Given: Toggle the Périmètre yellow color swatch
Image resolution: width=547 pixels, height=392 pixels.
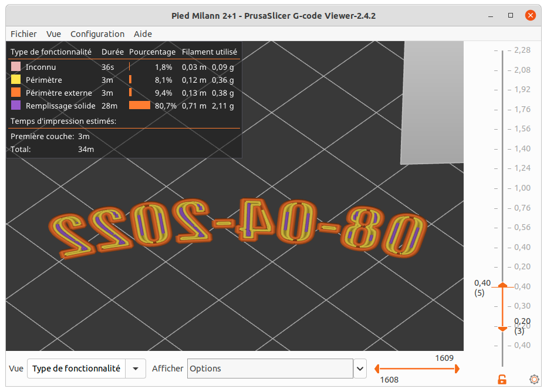Looking at the screenshot, I should pyautogui.click(x=16, y=80).
